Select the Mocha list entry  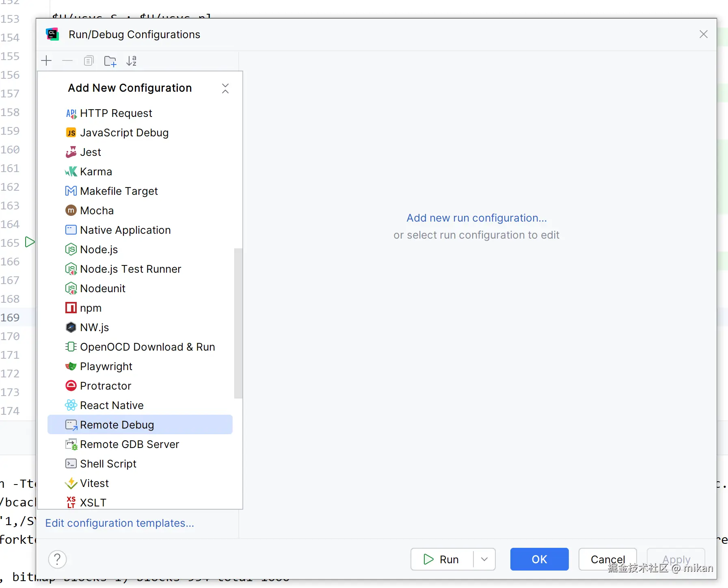coord(140,211)
